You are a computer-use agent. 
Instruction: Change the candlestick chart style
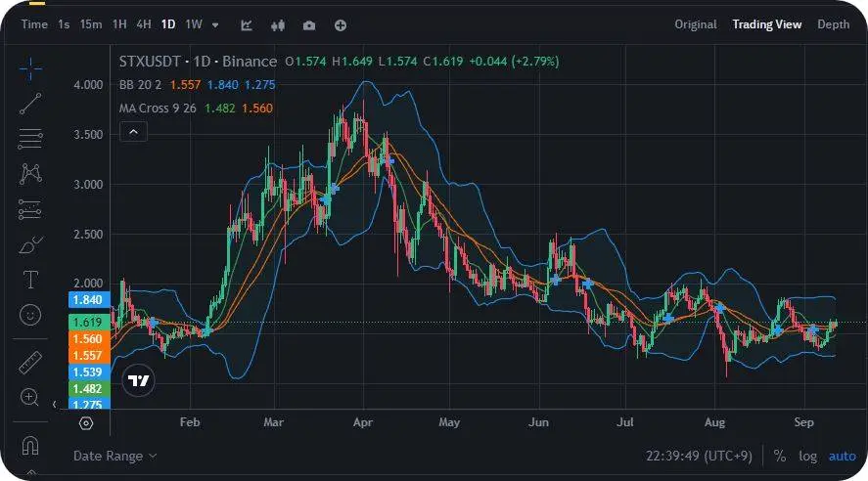point(278,25)
